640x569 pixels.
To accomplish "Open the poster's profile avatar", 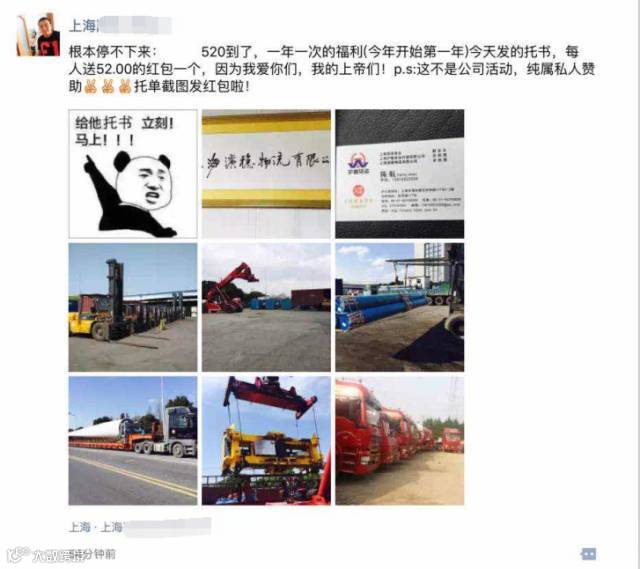I will point(38,35).
